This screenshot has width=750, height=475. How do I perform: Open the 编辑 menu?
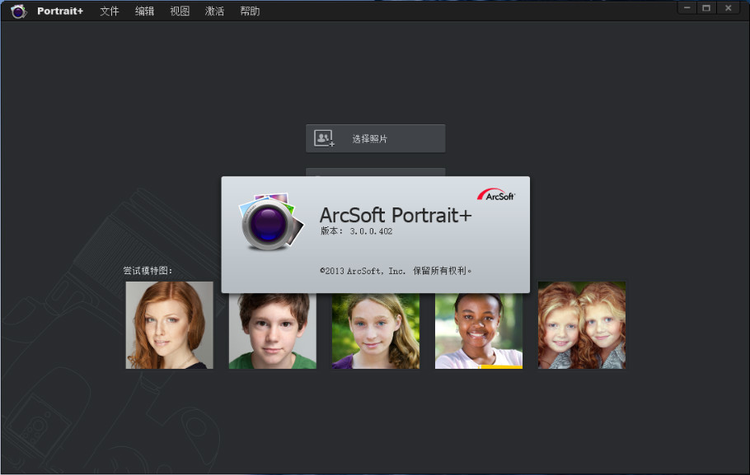tap(144, 11)
